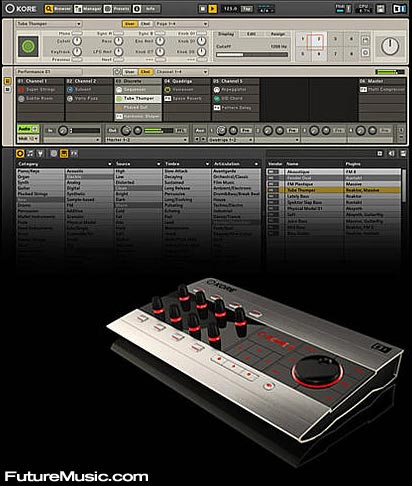This screenshot has height=486, width=412.
Task: Click the music note browser filter icon
Action: [30, 153]
